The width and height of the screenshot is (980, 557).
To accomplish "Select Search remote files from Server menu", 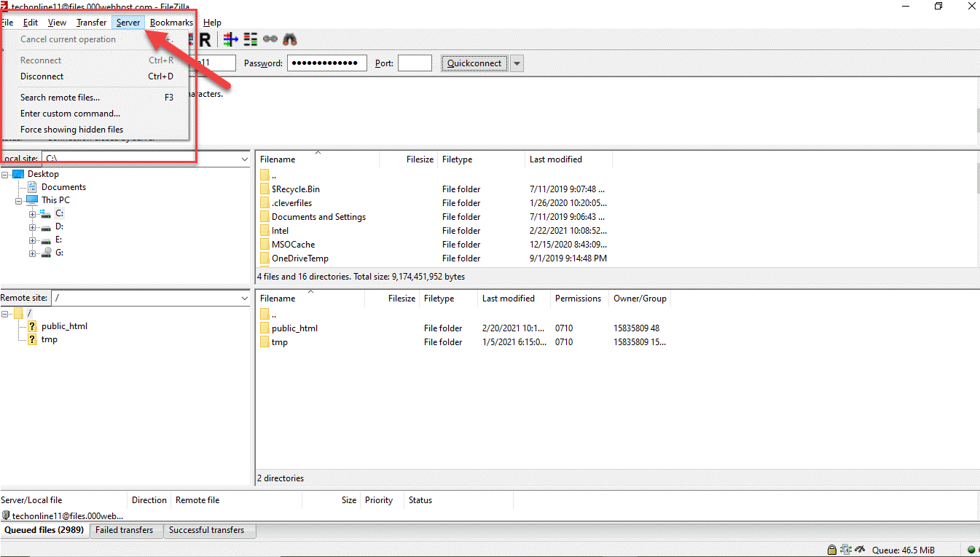I will point(60,97).
